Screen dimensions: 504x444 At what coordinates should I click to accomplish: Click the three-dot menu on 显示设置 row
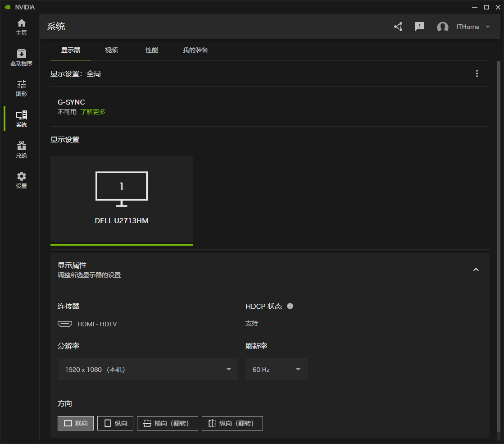pos(477,73)
